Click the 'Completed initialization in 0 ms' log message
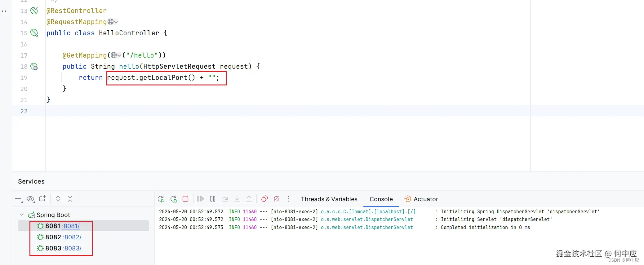The image size is (644, 265). pyautogui.click(x=486, y=228)
